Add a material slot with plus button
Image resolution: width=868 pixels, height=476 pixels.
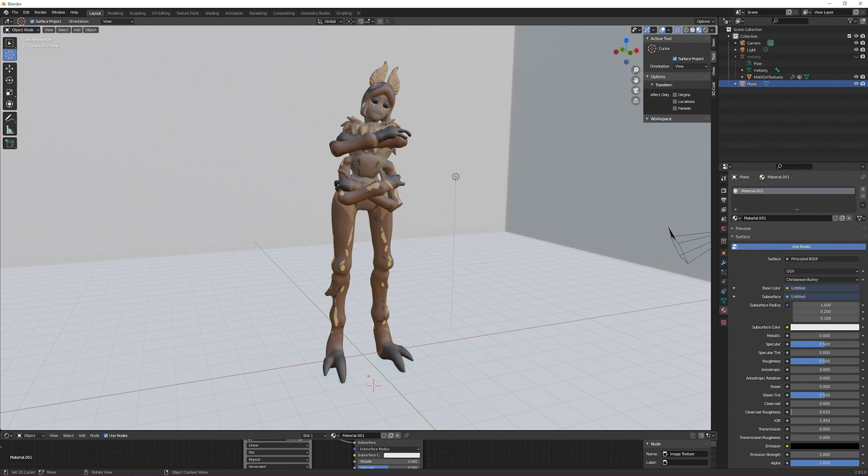(863, 189)
